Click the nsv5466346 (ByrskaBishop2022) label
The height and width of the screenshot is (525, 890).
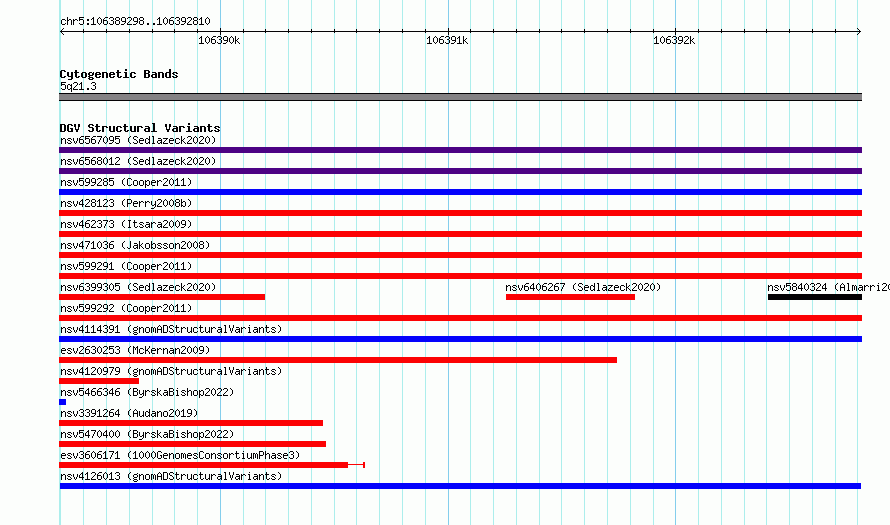tap(147, 392)
